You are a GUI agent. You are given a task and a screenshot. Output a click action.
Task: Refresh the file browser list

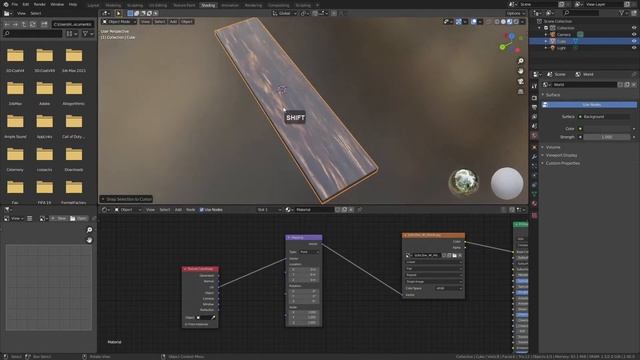(33, 24)
